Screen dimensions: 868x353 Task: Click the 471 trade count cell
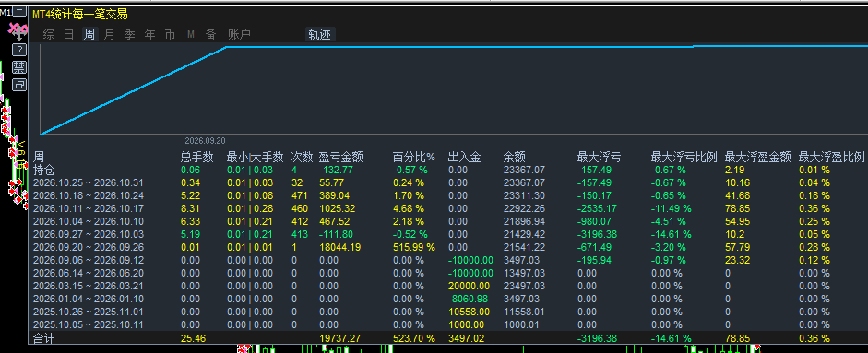pos(300,195)
